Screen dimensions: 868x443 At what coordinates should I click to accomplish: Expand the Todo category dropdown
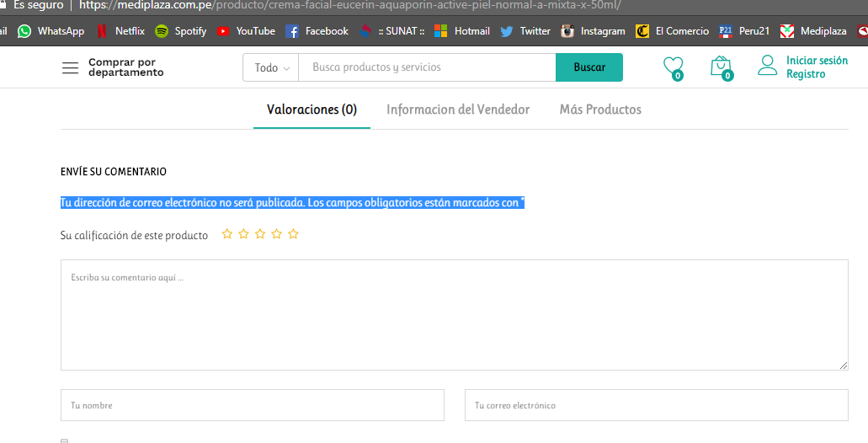(271, 67)
